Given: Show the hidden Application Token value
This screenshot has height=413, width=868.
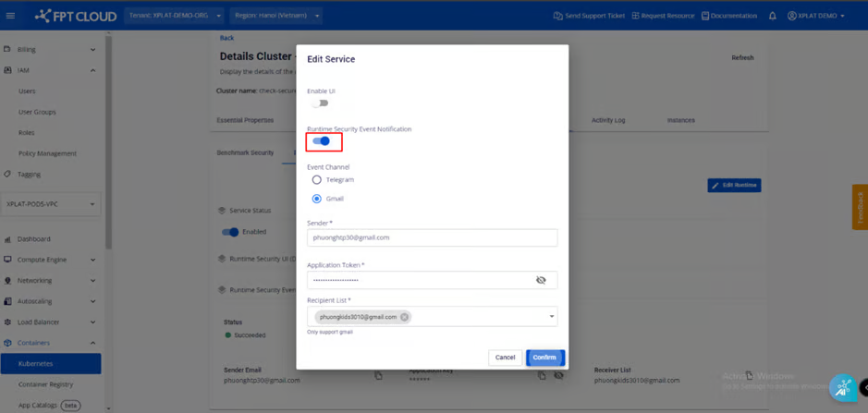Looking at the screenshot, I should (541, 280).
